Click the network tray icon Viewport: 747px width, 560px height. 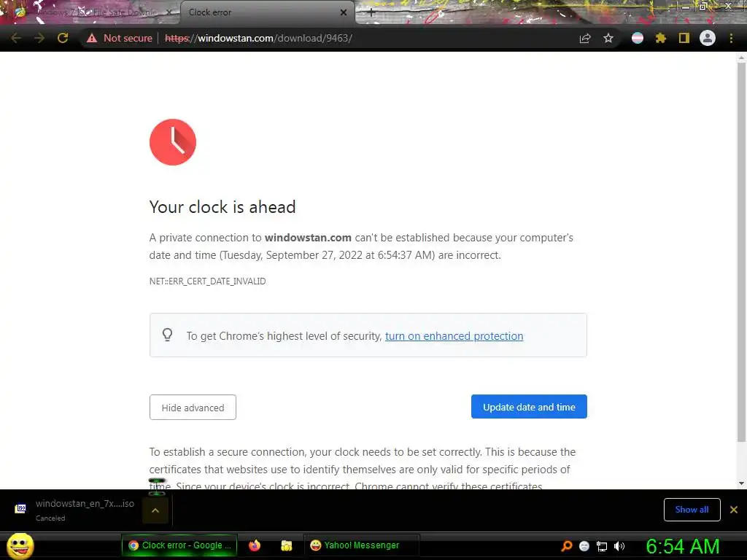pos(602,546)
